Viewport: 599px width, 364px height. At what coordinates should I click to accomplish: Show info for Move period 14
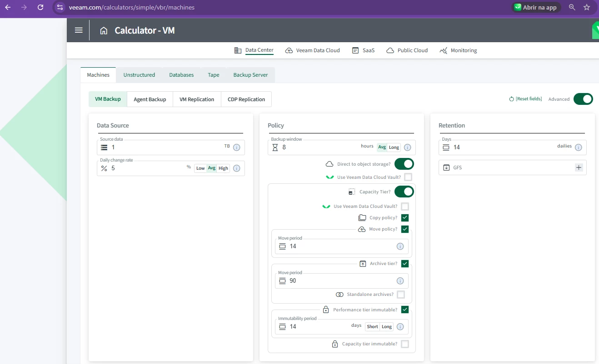point(400,246)
